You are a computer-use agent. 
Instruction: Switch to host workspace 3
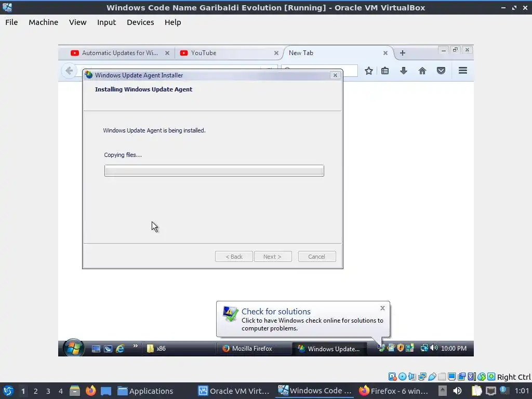[x=48, y=391]
